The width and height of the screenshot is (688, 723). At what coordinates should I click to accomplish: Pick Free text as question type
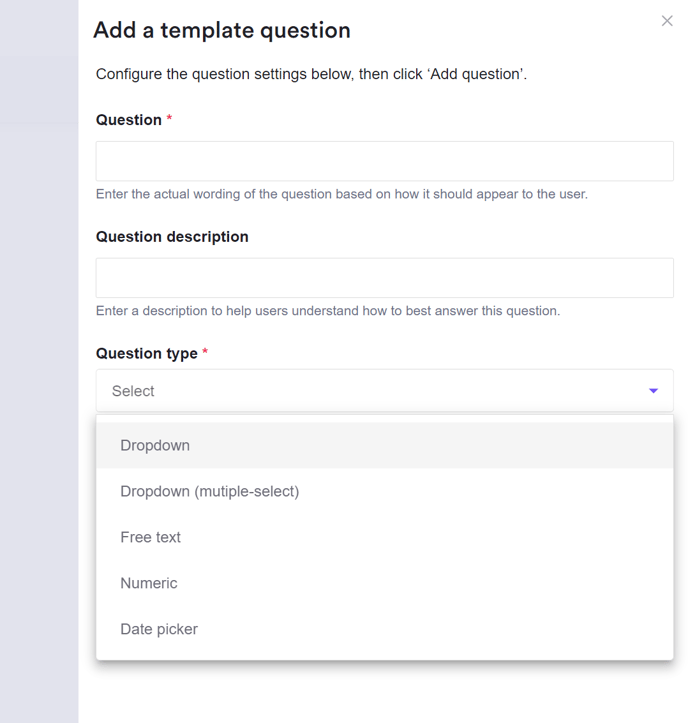click(151, 538)
